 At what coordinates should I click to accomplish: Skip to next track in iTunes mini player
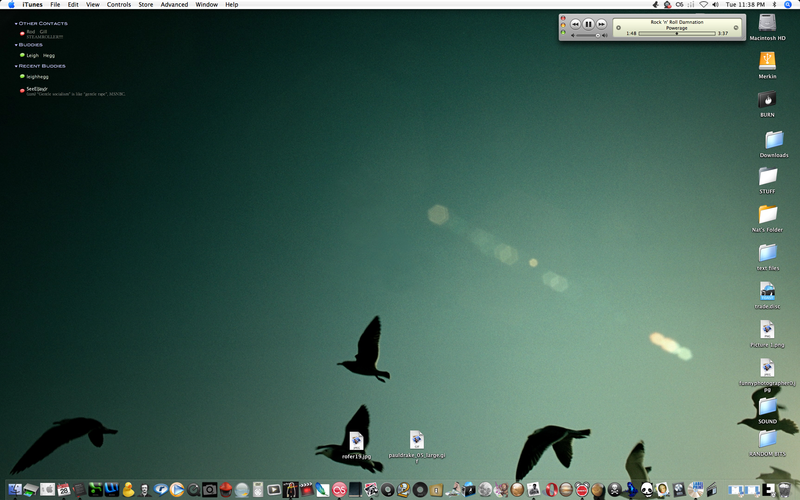602,24
